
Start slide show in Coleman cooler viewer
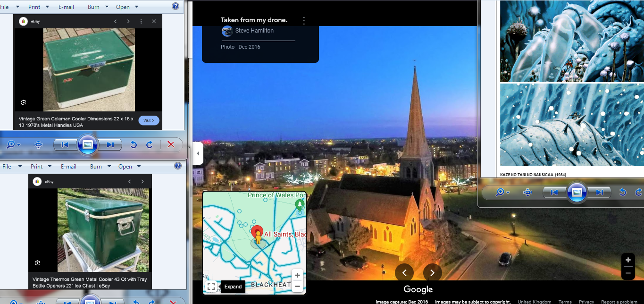88,145
